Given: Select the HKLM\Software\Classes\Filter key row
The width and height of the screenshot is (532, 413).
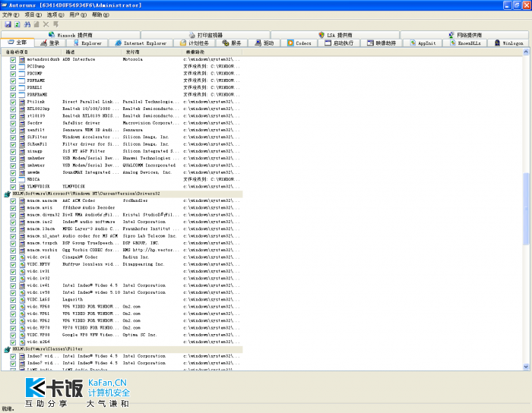Looking at the screenshot, I should pos(128,349).
